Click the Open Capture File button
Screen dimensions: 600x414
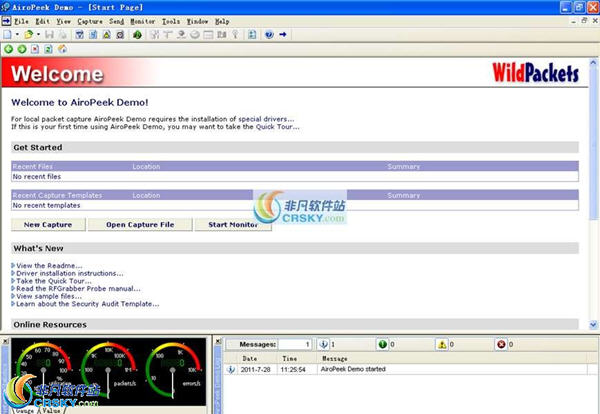(140, 225)
